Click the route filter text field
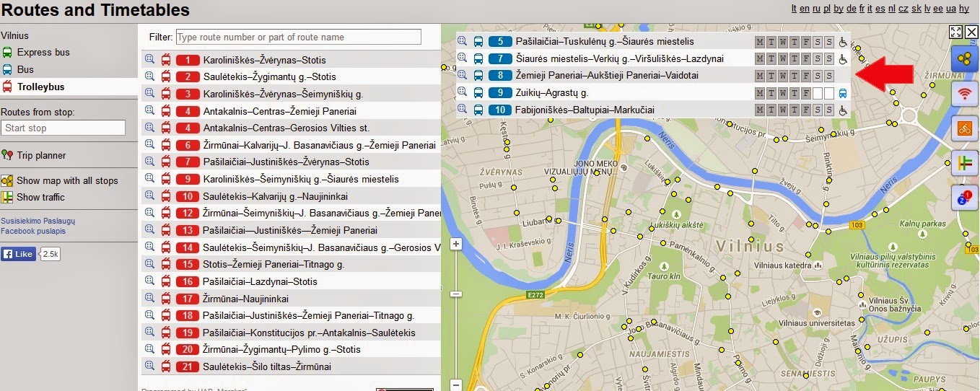The height and width of the screenshot is (391, 980). click(x=298, y=37)
